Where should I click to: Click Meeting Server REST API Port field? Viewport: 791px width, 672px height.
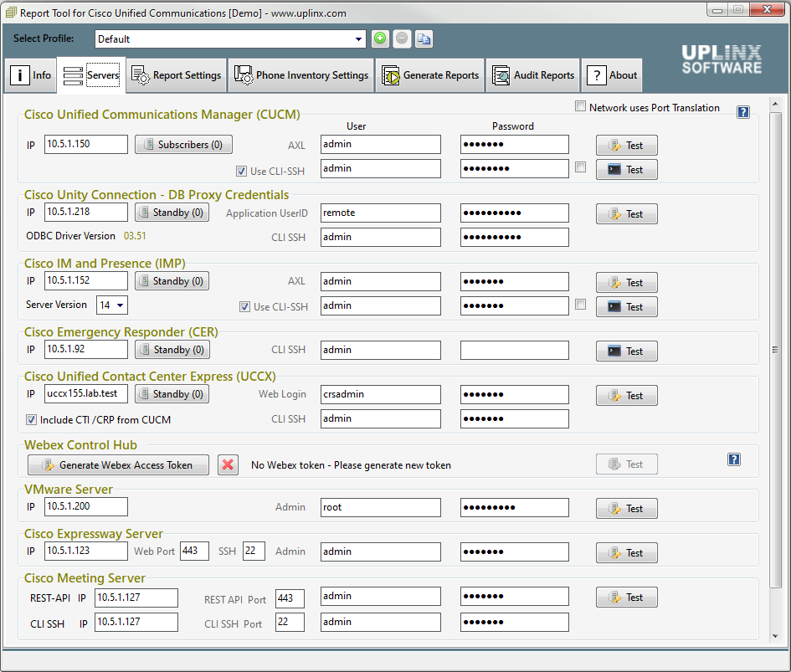pos(290,599)
